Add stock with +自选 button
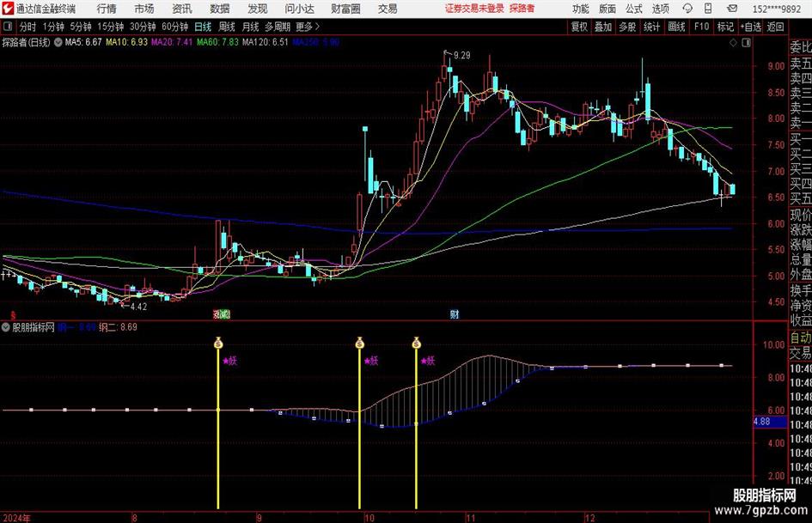Viewport: 812px width, 523px height. 751,27
